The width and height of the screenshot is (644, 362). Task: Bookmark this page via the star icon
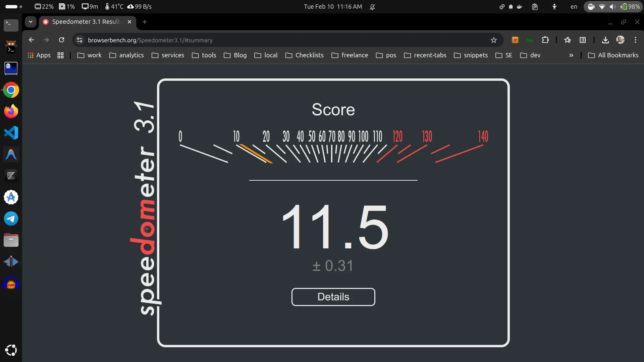coord(494,40)
